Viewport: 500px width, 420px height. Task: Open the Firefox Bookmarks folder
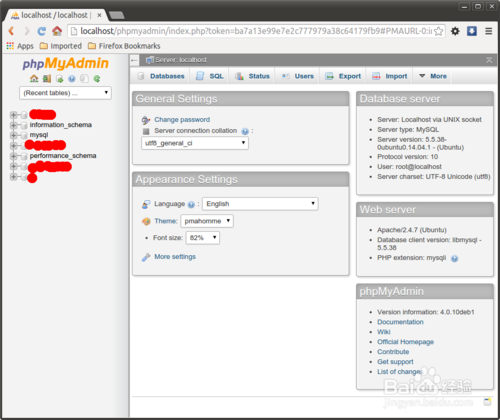(124, 46)
